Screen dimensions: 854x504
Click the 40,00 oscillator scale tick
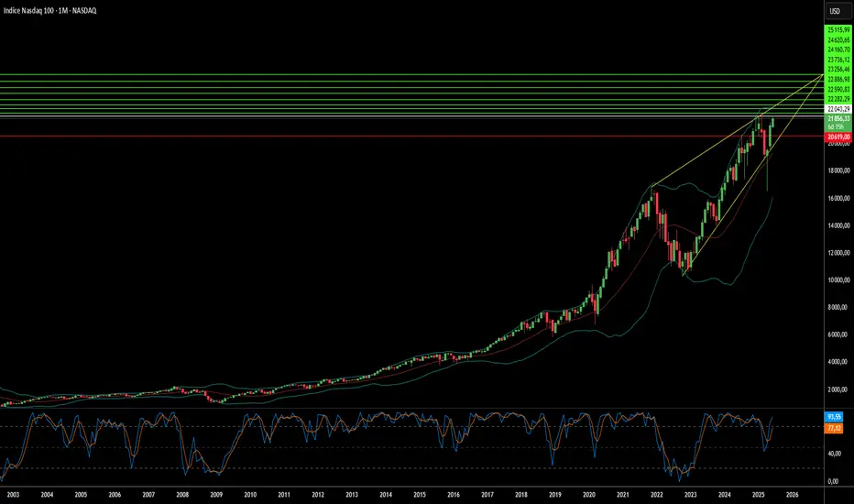pyautogui.click(x=834, y=454)
